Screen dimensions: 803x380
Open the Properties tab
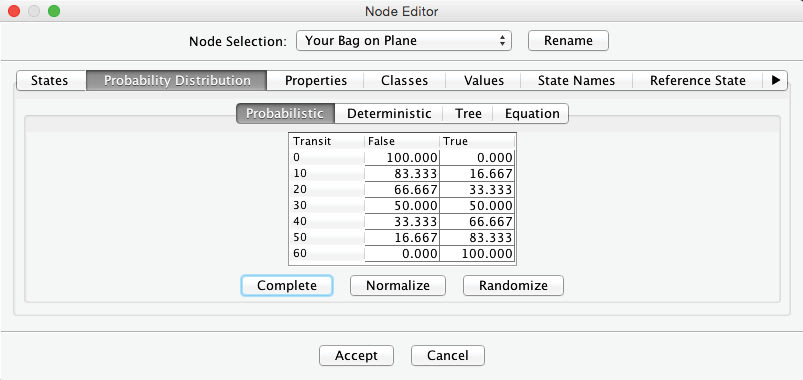[x=315, y=80]
